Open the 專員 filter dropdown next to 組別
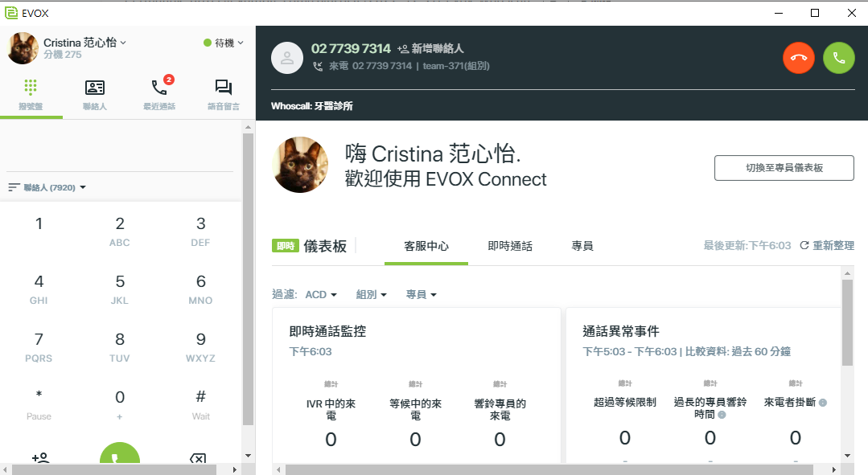 point(422,295)
